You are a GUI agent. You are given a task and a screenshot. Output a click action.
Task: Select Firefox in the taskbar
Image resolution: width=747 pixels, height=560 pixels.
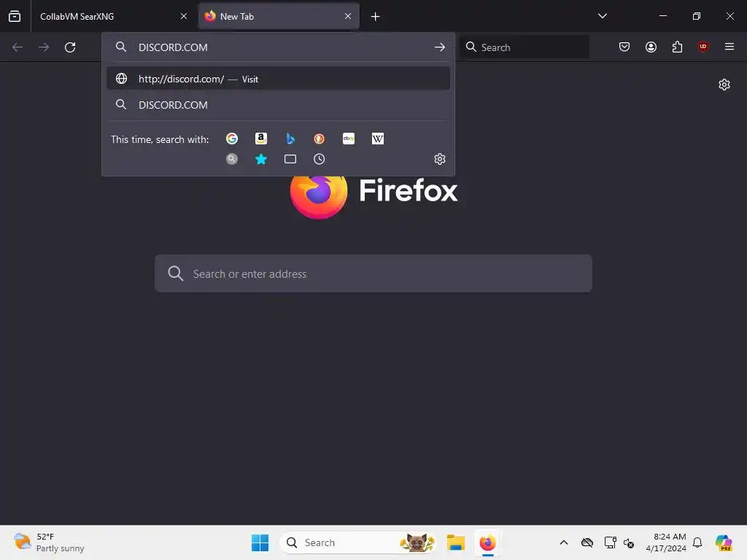[x=488, y=542]
